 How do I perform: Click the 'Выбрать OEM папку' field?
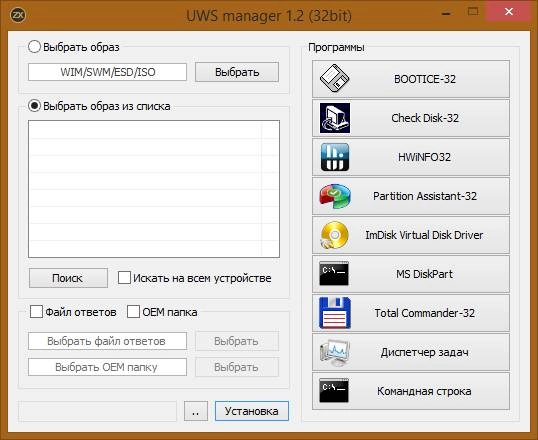(x=107, y=367)
